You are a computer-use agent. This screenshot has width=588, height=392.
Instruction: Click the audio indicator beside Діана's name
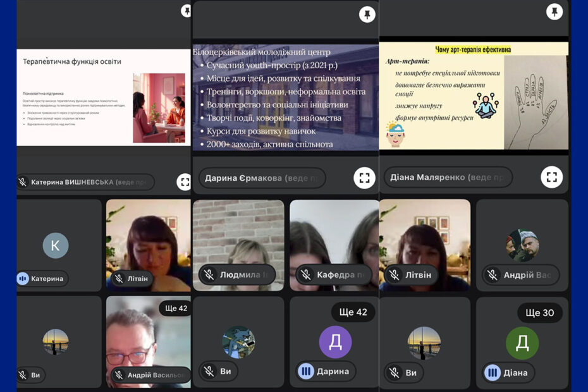point(493,372)
